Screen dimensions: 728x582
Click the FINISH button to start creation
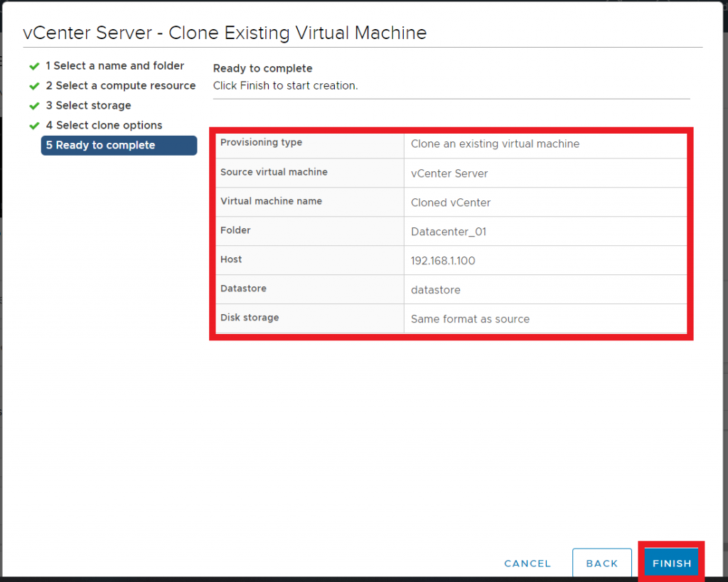tap(670, 562)
